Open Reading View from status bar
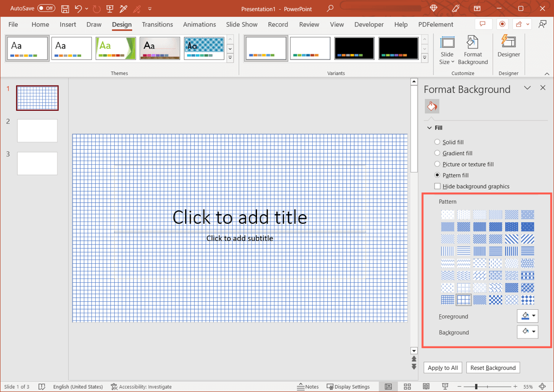Screen dimensions: 554x392 426,387
